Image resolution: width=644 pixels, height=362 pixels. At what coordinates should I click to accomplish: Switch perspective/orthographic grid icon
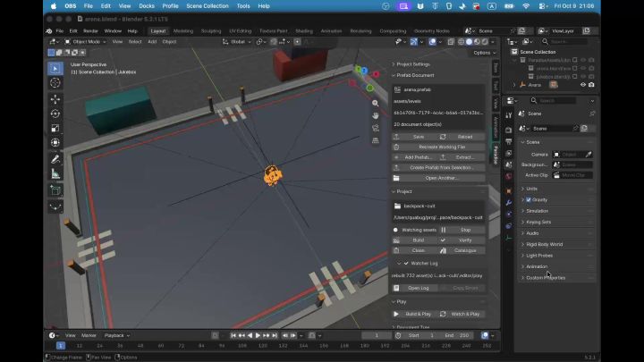point(376,140)
